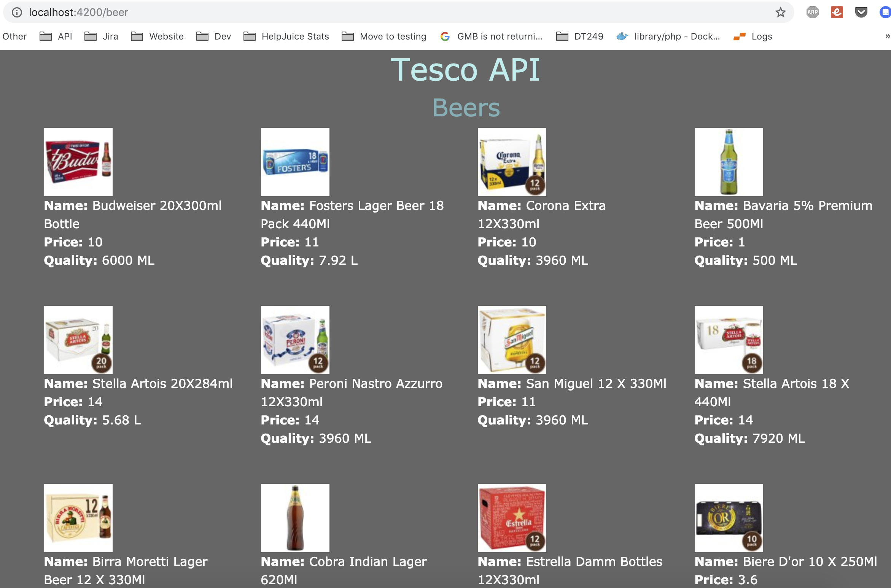Screen dimensions: 891x588
Task: Open the blue chat extension
Action: click(x=885, y=12)
